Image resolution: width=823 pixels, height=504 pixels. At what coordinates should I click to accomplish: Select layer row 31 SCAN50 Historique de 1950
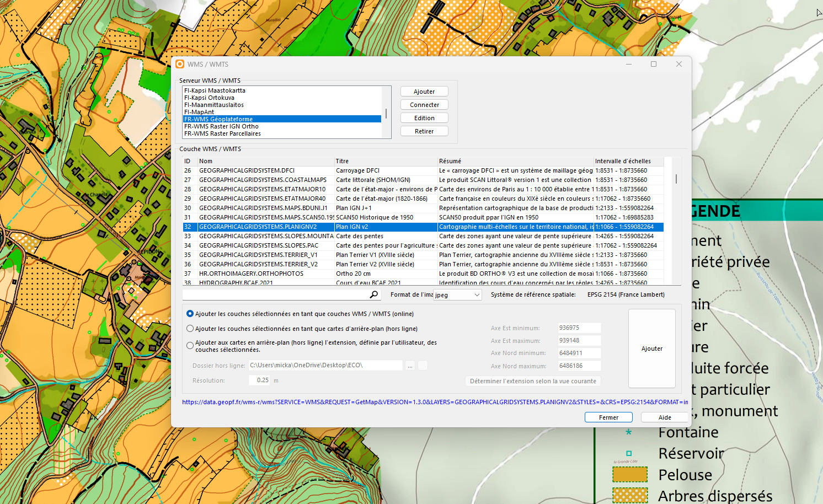(423, 217)
